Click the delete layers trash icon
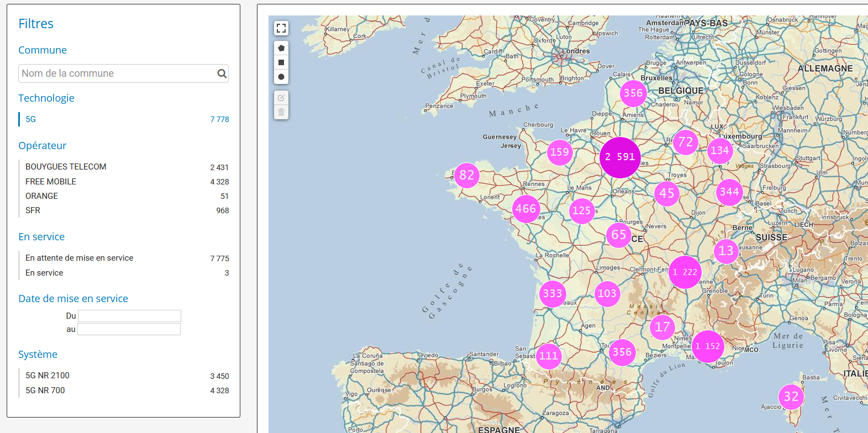Image resolution: width=868 pixels, height=433 pixels. [x=281, y=112]
